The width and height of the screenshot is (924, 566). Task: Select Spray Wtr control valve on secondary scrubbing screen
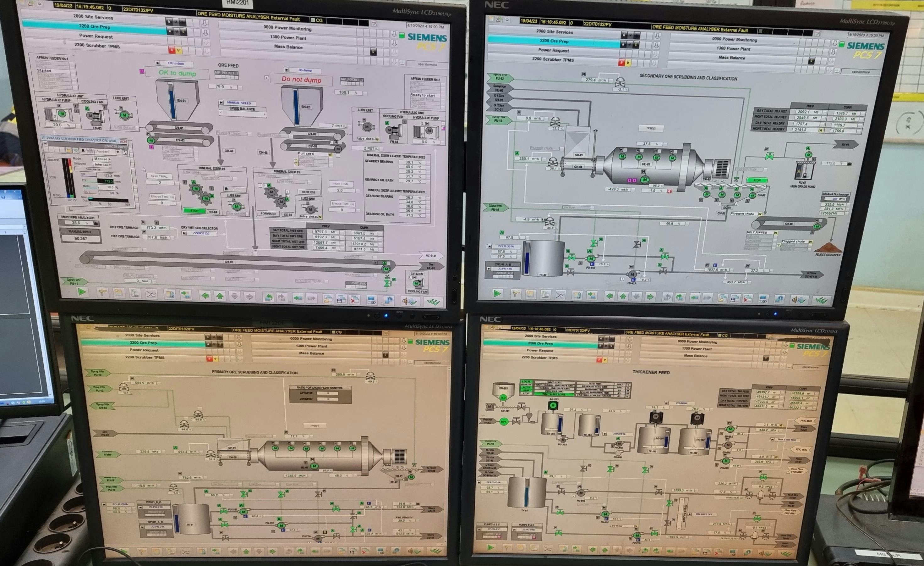(620, 83)
